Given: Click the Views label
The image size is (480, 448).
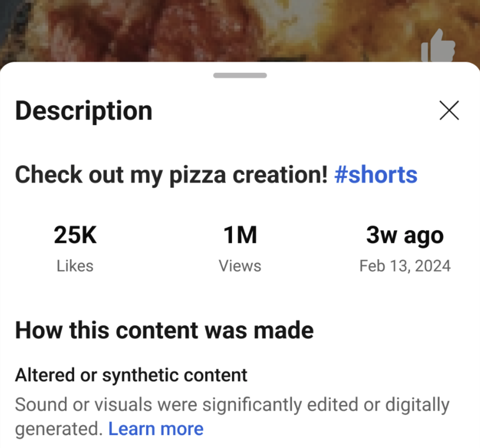Looking at the screenshot, I should tap(240, 266).
